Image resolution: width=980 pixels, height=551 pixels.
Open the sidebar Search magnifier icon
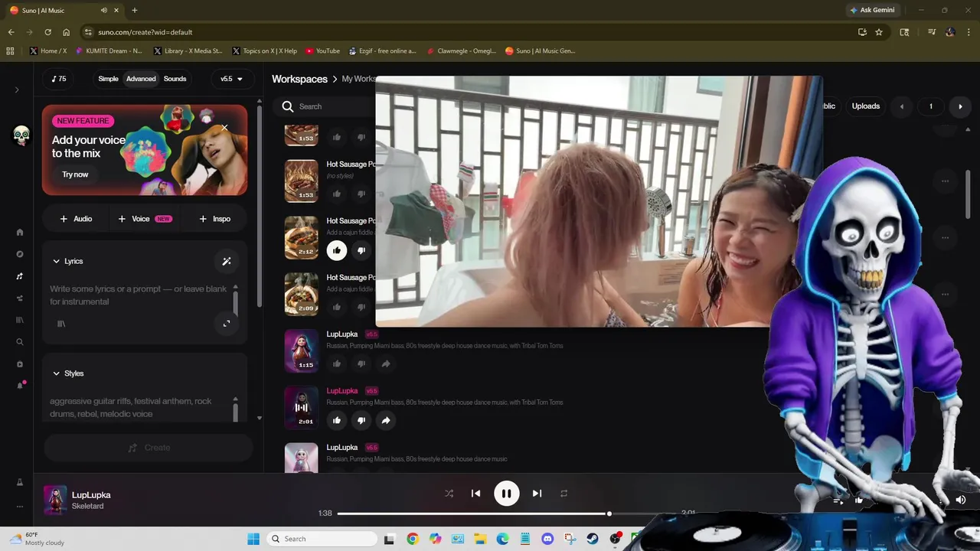(20, 342)
